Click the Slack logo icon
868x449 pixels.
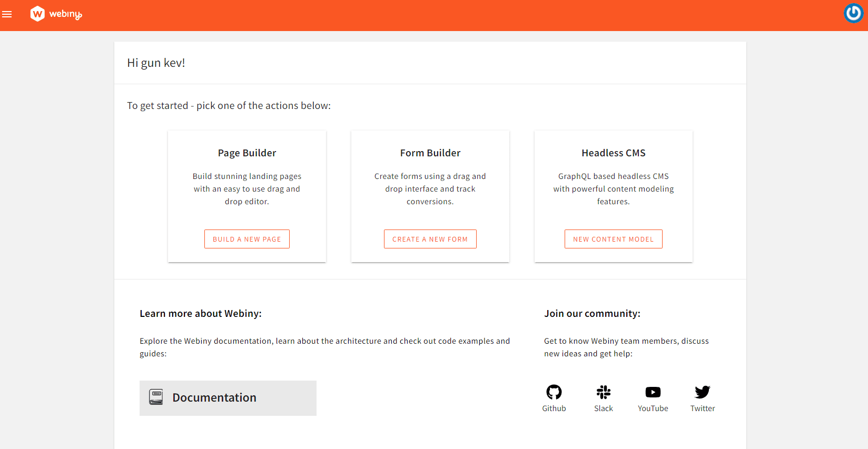point(604,392)
